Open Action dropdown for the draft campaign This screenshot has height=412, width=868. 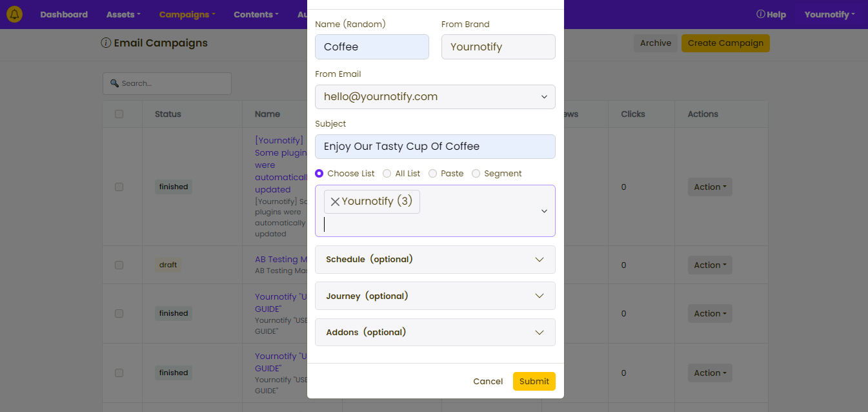710,265
